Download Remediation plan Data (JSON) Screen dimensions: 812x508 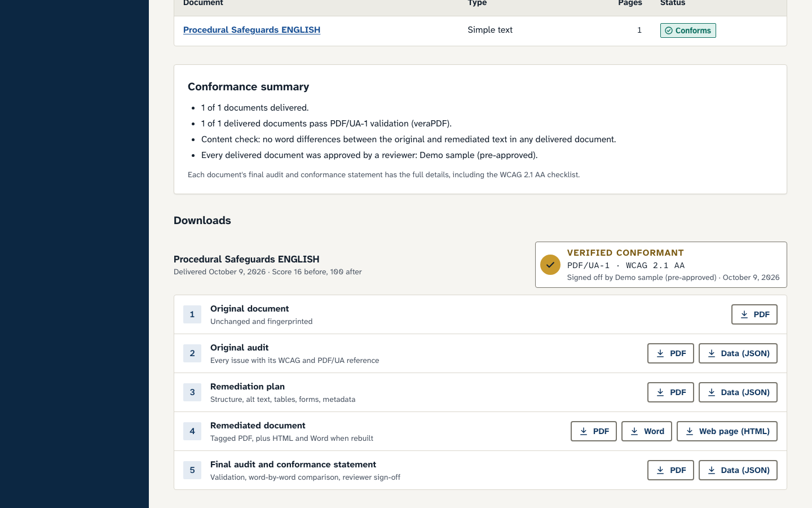738,392
